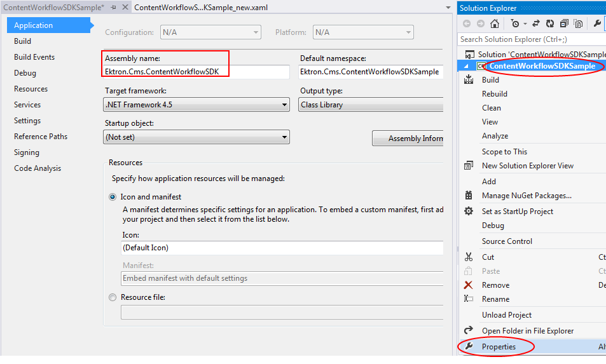Click the Manage NuGet Packages icon
This screenshot has height=364, width=606.
coord(469,195)
